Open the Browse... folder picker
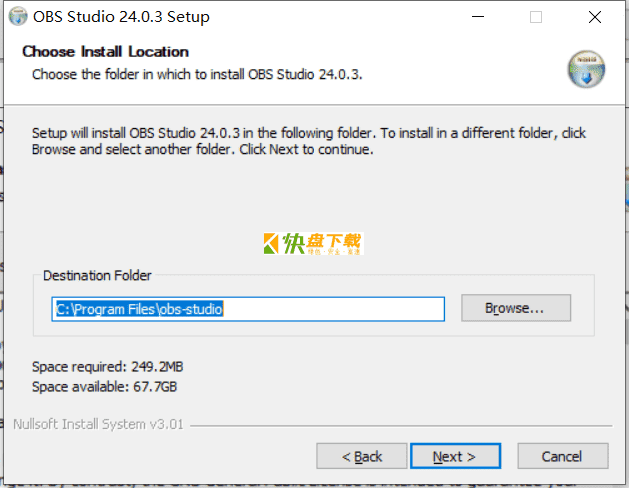 [x=516, y=308]
